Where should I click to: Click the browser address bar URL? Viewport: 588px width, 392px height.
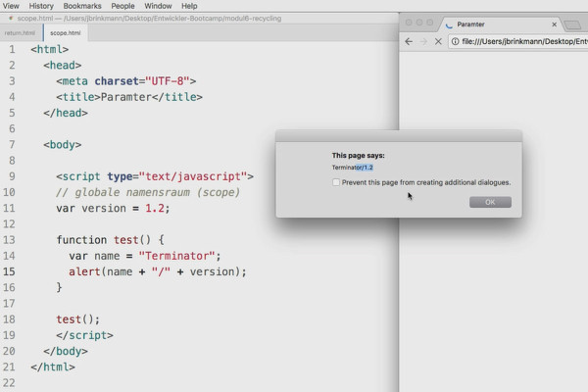point(524,41)
